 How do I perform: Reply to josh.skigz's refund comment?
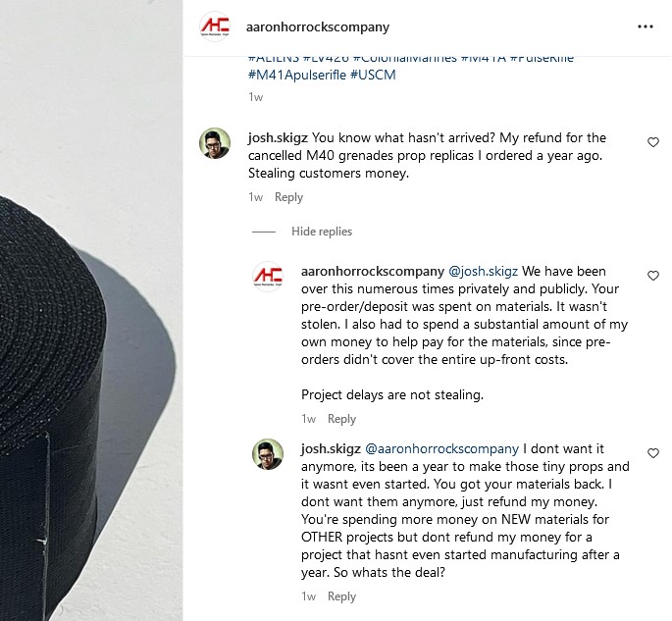coord(288,197)
